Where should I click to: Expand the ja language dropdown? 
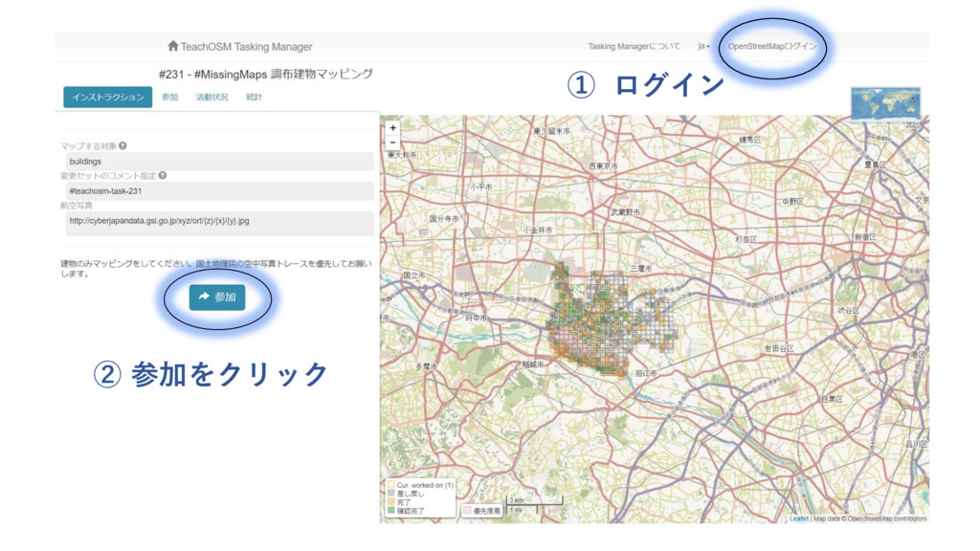703,46
